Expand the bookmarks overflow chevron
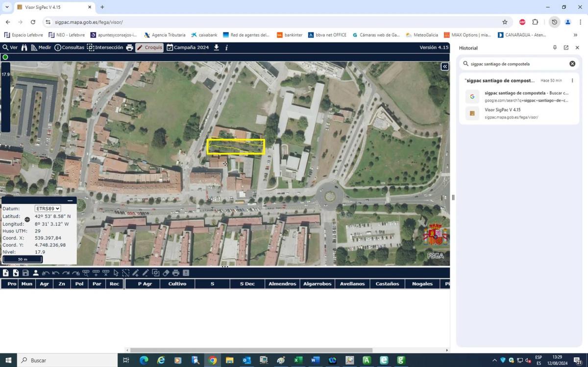Screen dimensions: 588x367 pyautogui.click(x=575, y=35)
